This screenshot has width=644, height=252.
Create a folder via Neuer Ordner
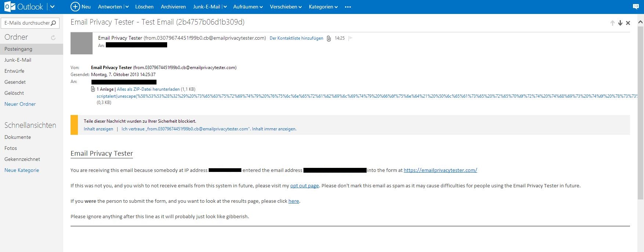pos(20,104)
